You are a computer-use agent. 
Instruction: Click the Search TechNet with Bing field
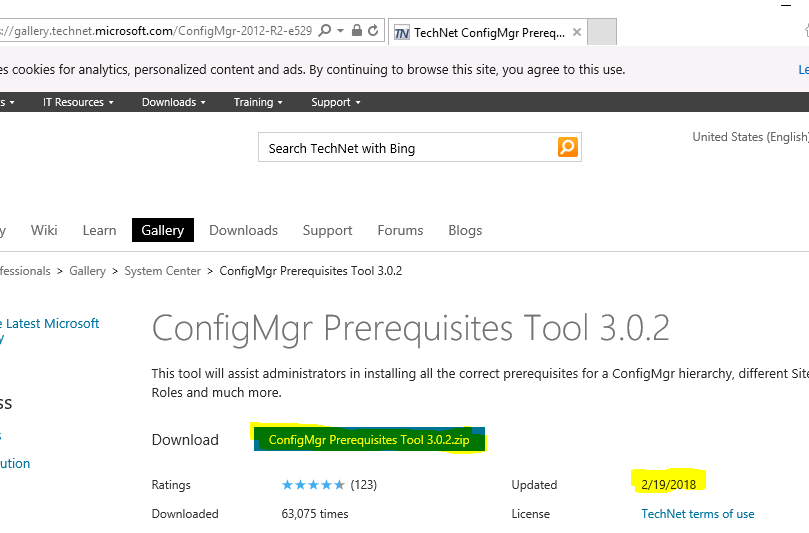[408, 148]
